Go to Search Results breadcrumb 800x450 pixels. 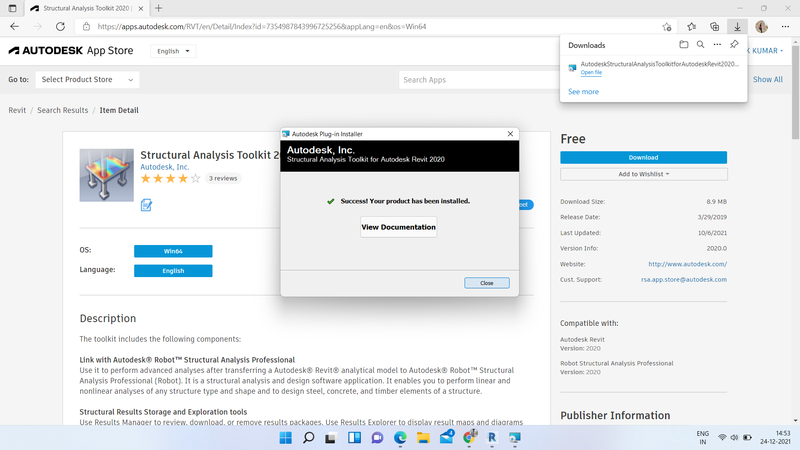[x=62, y=110]
